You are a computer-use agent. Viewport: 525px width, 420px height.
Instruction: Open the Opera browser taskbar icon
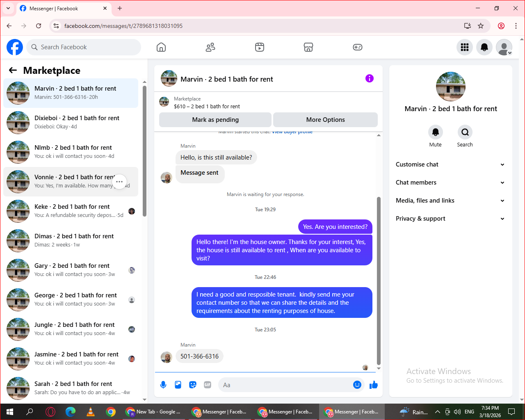pyautogui.click(x=50, y=412)
